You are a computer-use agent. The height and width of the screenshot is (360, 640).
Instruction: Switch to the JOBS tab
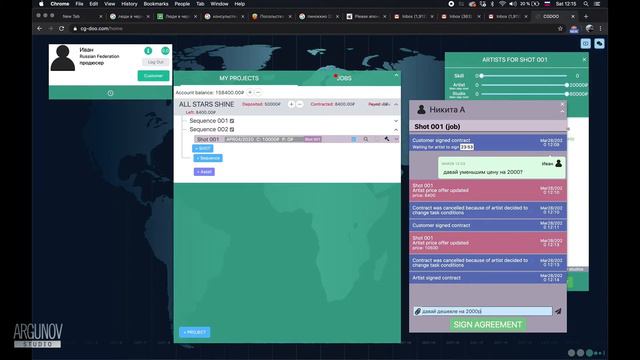(344, 78)
